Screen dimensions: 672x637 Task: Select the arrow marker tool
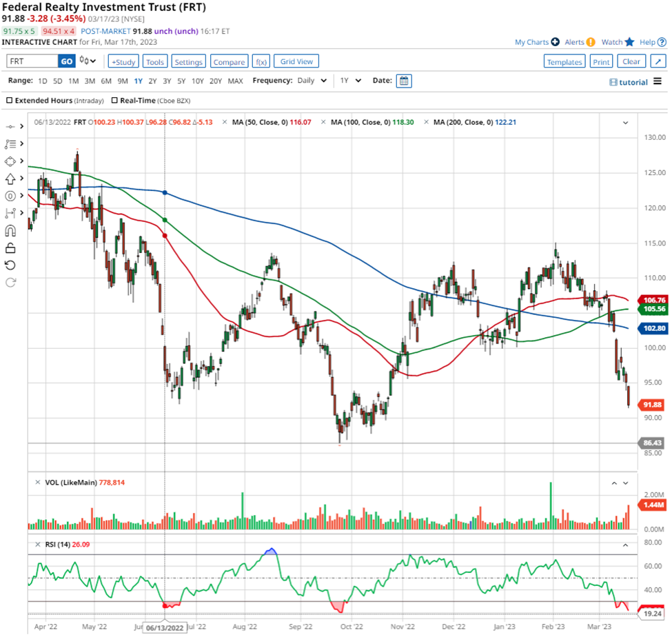pos(10,179)
